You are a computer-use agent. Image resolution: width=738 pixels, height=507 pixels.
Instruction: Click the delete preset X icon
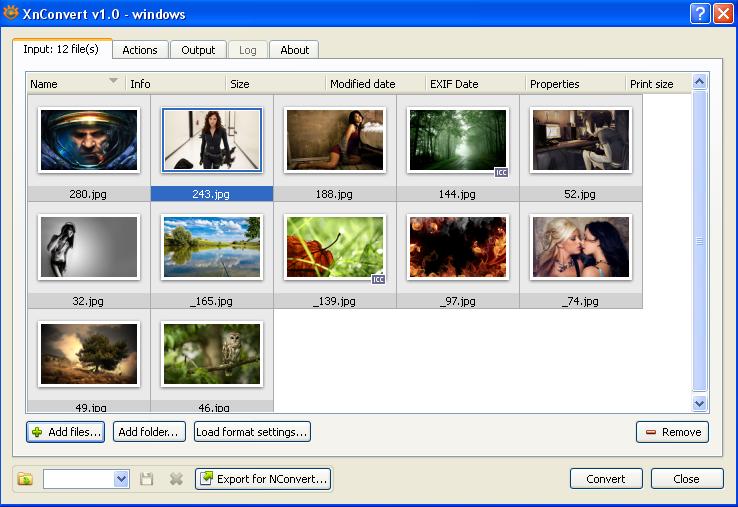click(x=176, y=479)
